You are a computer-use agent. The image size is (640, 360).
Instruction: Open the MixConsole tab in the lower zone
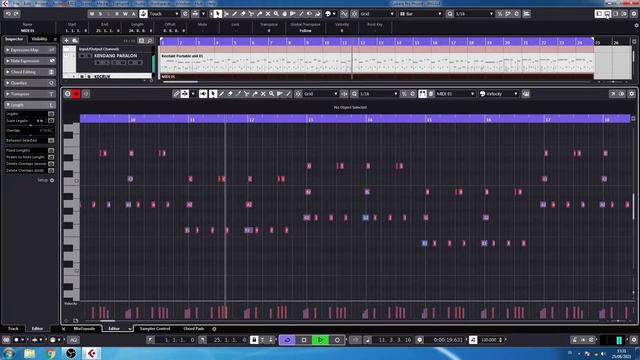pos(84,329)
